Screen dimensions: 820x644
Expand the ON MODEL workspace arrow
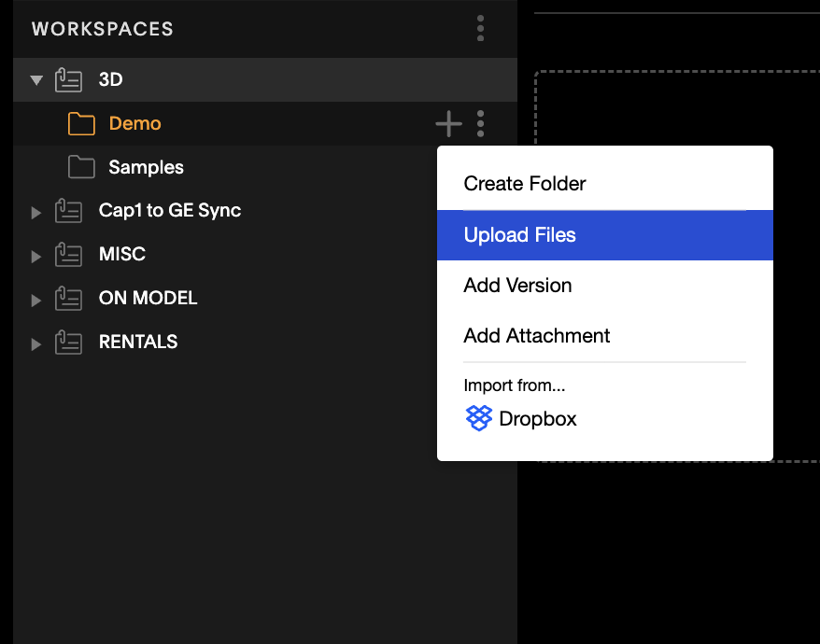35,300
